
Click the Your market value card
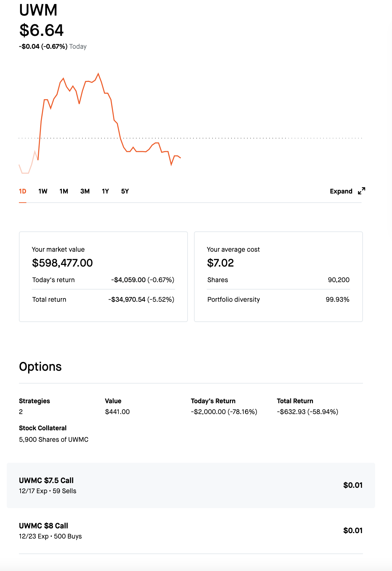pyautogui.click(x=103, y=277)
